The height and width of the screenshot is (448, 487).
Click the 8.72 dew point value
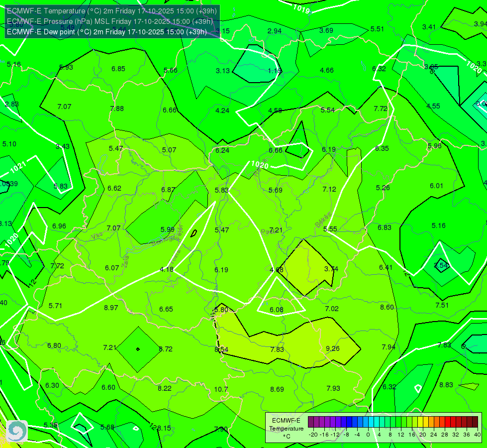pyautogui.click(x=166, y=349)
